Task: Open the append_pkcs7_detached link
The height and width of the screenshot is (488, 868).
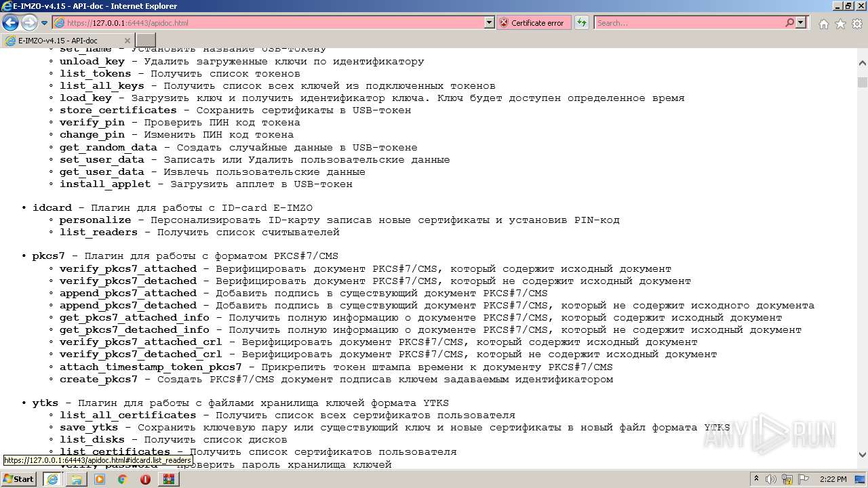Action: pos(128,306)
